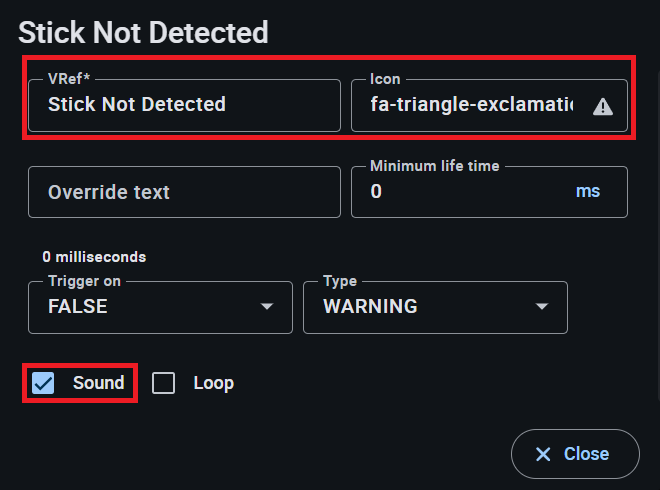The width and height of the screenshot is (660, 490).
Task: Open the Trigger on dropdown arrow
Action: click(267, 307)
